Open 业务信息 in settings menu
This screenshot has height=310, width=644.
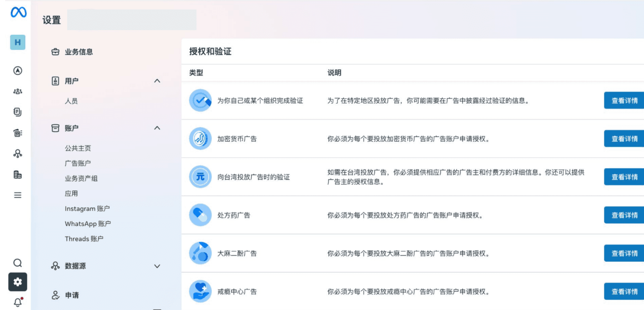[x=79, y=52]
